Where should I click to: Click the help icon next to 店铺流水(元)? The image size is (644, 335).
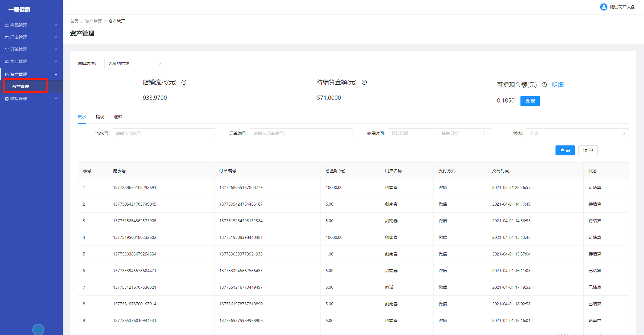tap(184, 82)
